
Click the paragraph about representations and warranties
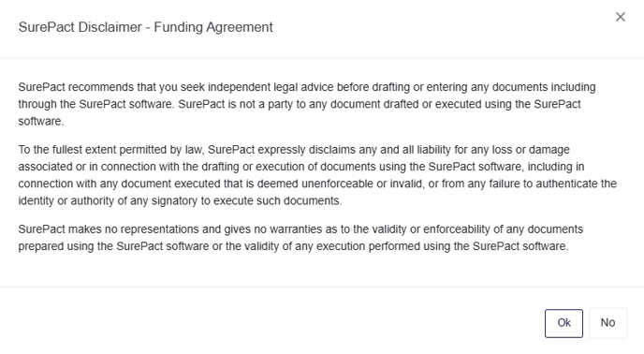pyautogui.click(x=300, y=238)
